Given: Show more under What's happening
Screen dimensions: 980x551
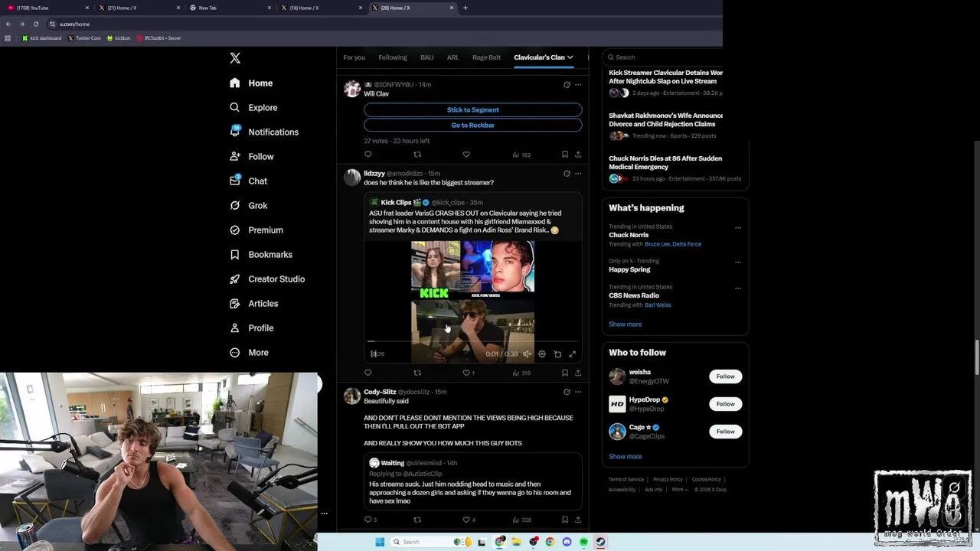Looking at the screenshot, I should pyautogui.click(x=625, y=324).
